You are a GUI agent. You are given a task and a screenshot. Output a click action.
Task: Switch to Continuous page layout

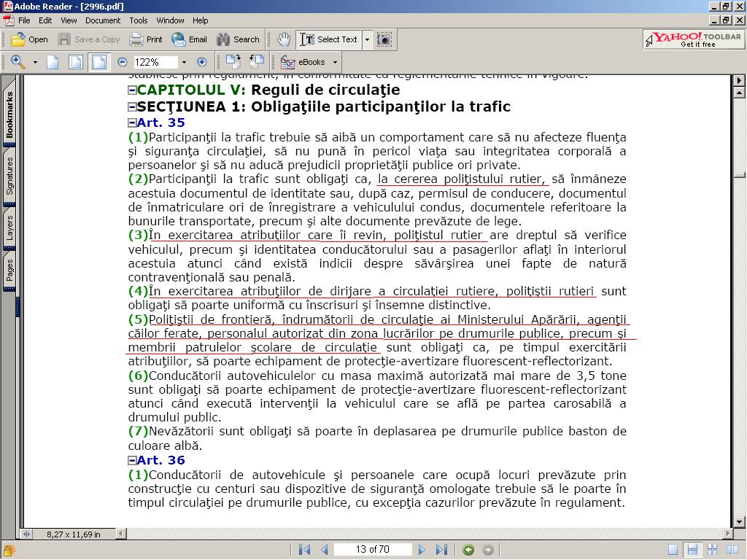tap(693, 550)
